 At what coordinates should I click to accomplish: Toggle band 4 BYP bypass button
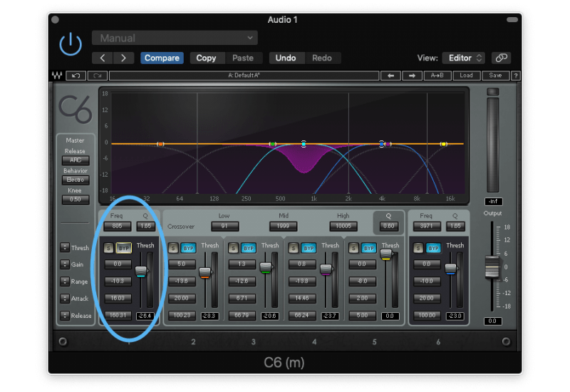point(309,248)
